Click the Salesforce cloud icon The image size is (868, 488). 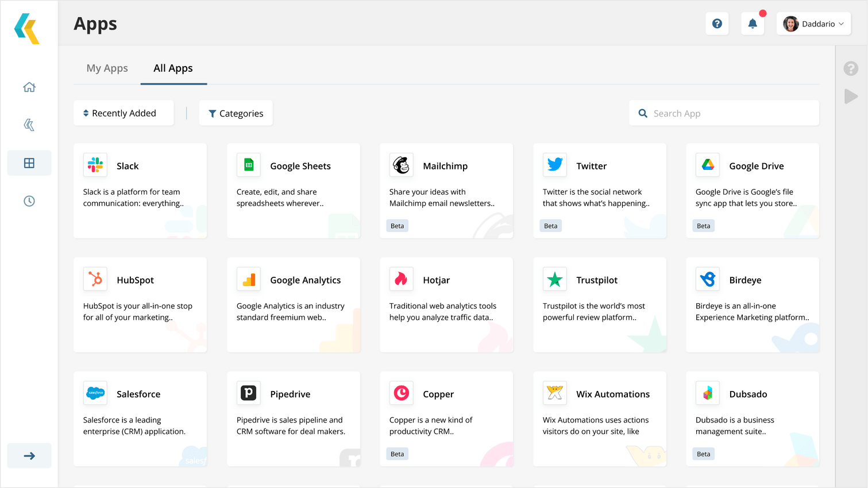(x=95, y=393)
